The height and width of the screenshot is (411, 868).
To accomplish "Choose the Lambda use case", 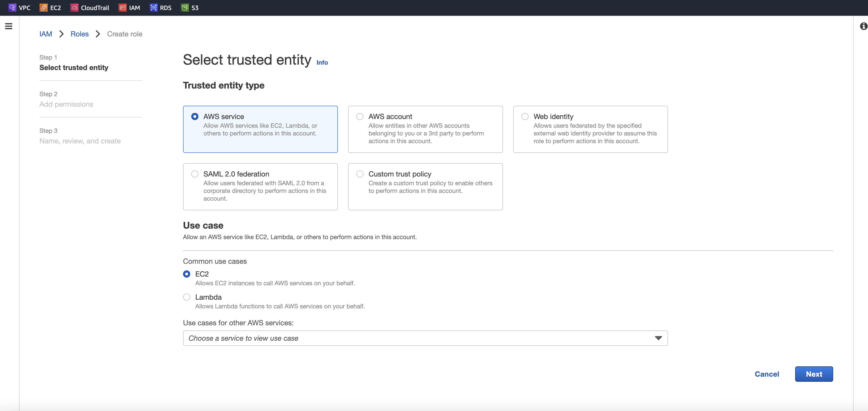I will tap(187, 297).
